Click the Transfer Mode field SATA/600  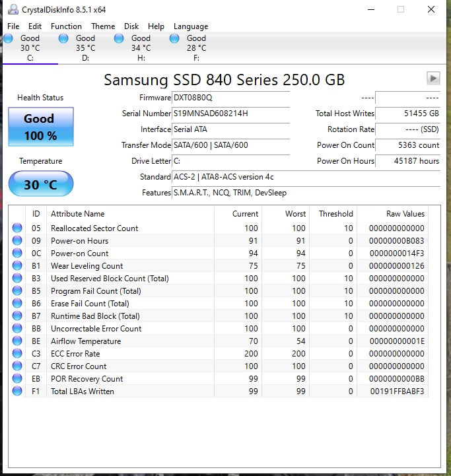pos(230,145)
